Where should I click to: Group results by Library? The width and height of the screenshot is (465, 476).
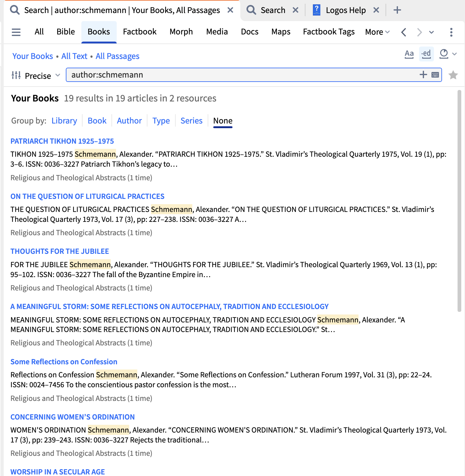pos(64,121)
